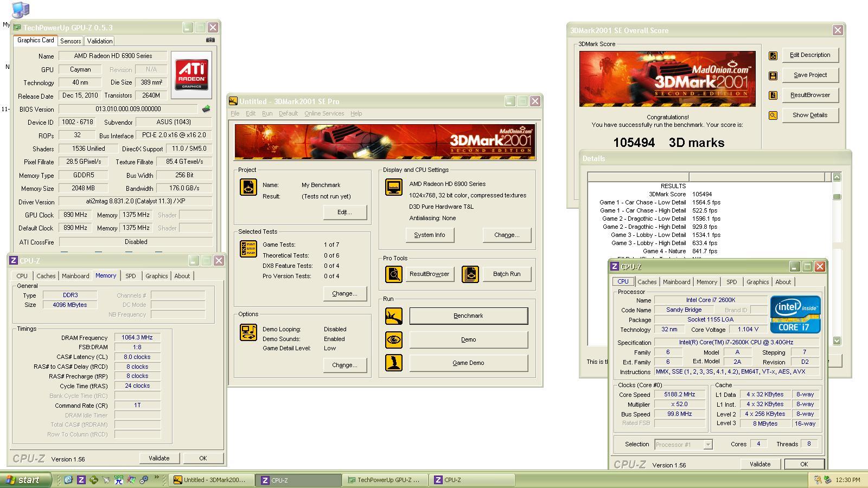
Task: Click the Show Details magnifier icon
Action: 773,115
